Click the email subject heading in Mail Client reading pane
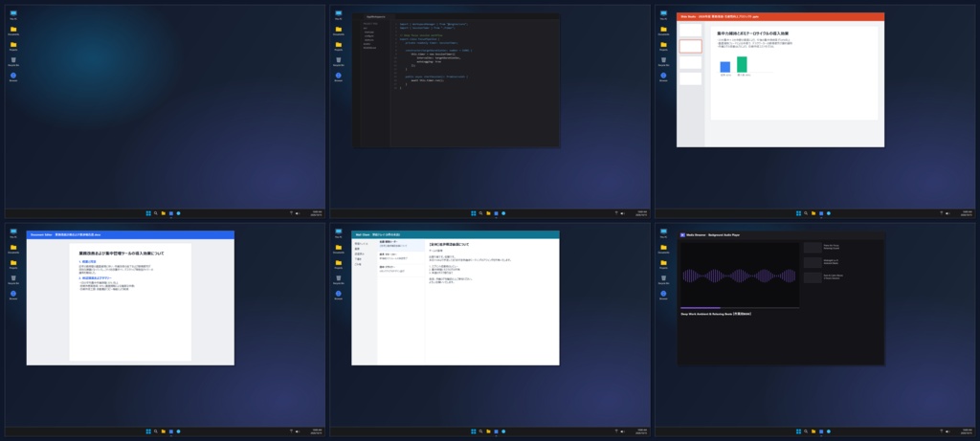This screenshot has height=441, width=980. pos(449,244)
